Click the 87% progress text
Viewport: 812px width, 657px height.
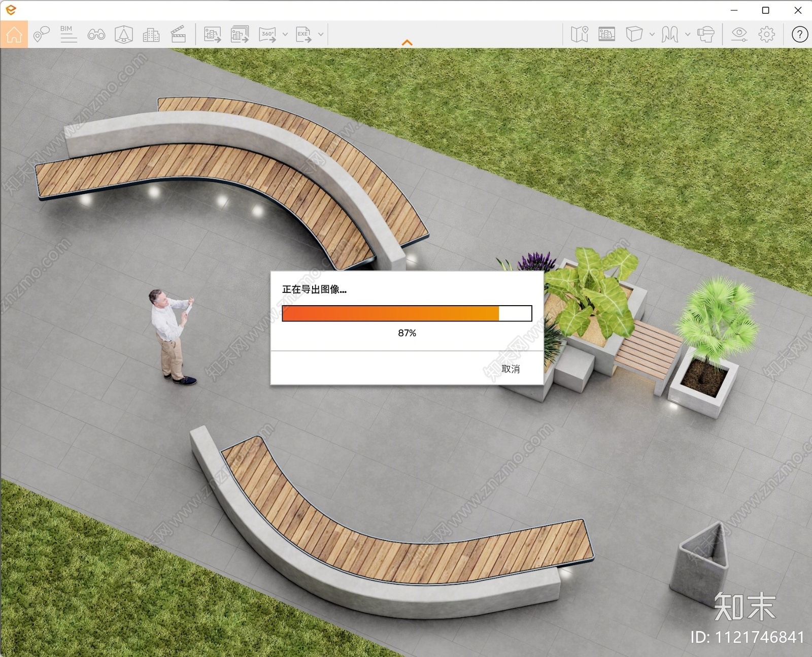tap(407, 333)
